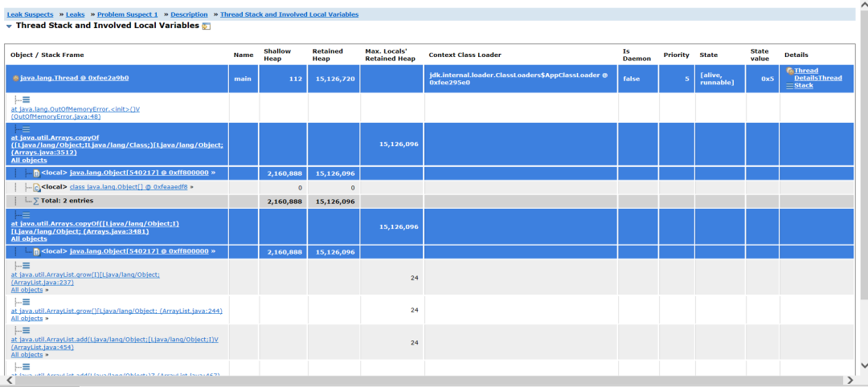This screenshot has width=868, height=387.
Task: Open All objects under ArrayList.add line 454
Action: pyautogui.click(x=27, y=354)
